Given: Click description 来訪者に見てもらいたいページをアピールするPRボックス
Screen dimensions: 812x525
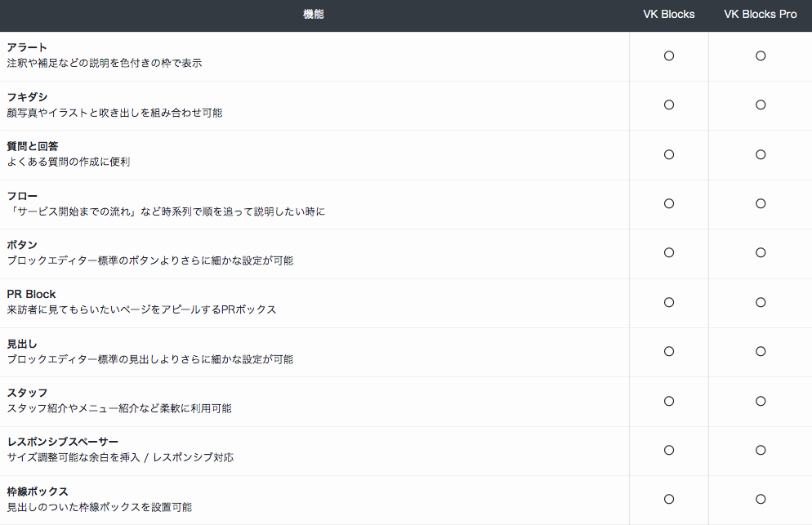Looking at the screenshot, I should click(x=141, y=309).
